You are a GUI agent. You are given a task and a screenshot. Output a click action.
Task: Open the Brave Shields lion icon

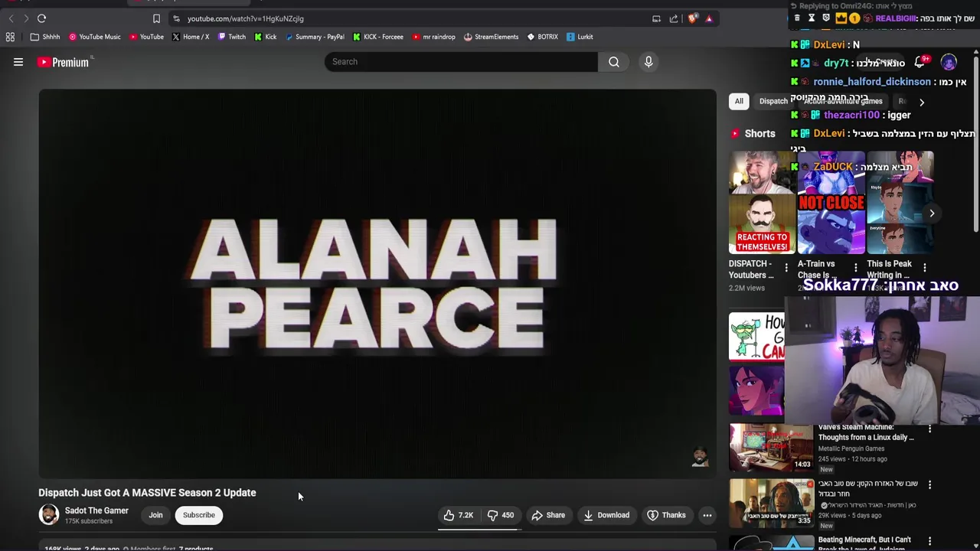click(691, 18)
